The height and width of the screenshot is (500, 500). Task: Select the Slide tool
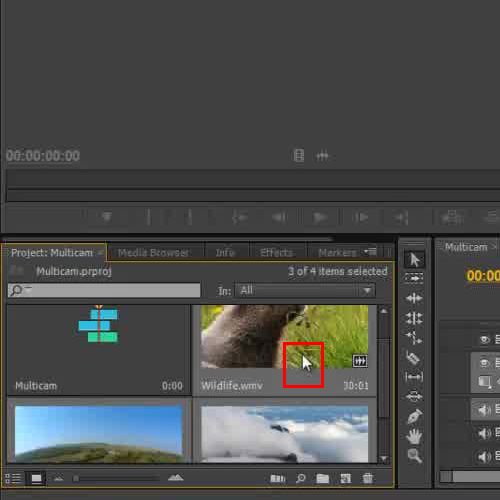click(414, 397)
